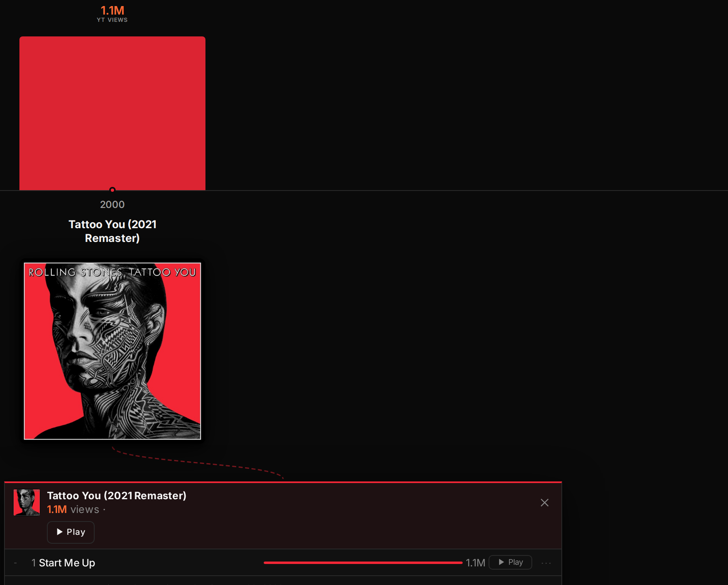Image resolution: width=728 pixels, height=585 pixels.
Task: Play the Start Me Up track
Action: (510, 562)
